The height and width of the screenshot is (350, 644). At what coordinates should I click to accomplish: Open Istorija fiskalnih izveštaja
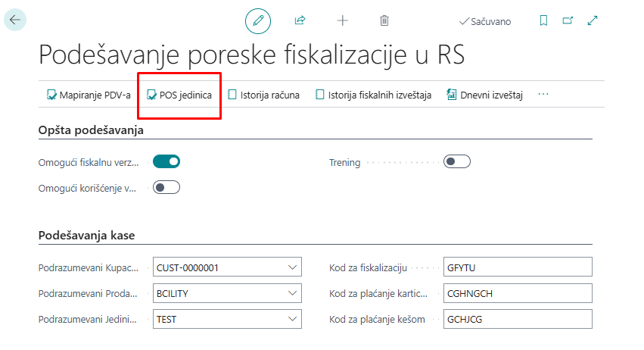coord(373,95)
